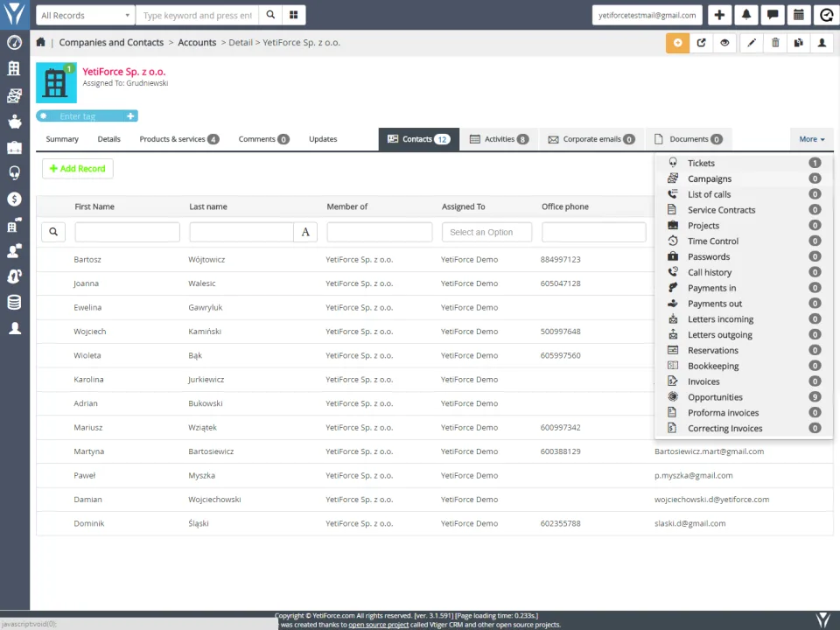Click the open source project footer link
This screenshot has height=630, width=840.
click(378, 625)
